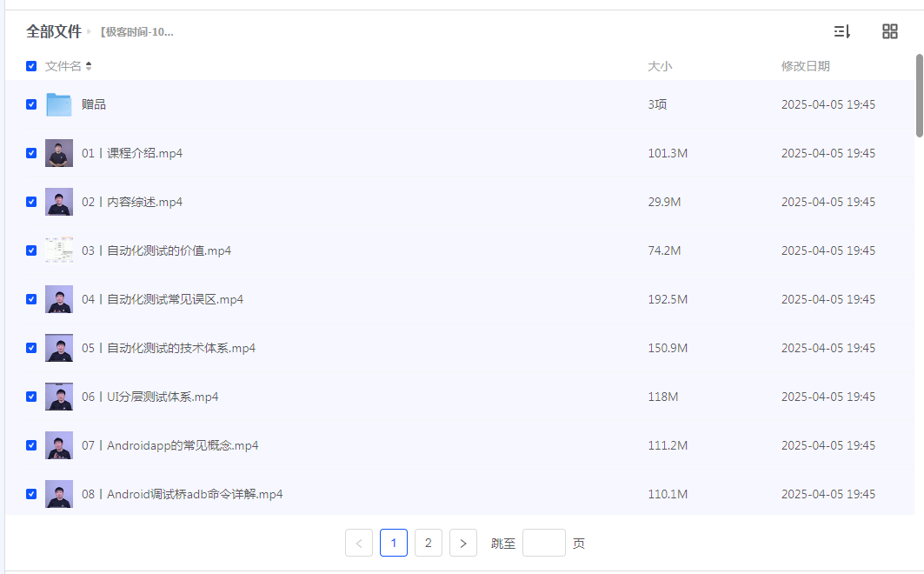Toggle the select-all checkbox in header
Viewport: 924px width, 574px height.
31,66
